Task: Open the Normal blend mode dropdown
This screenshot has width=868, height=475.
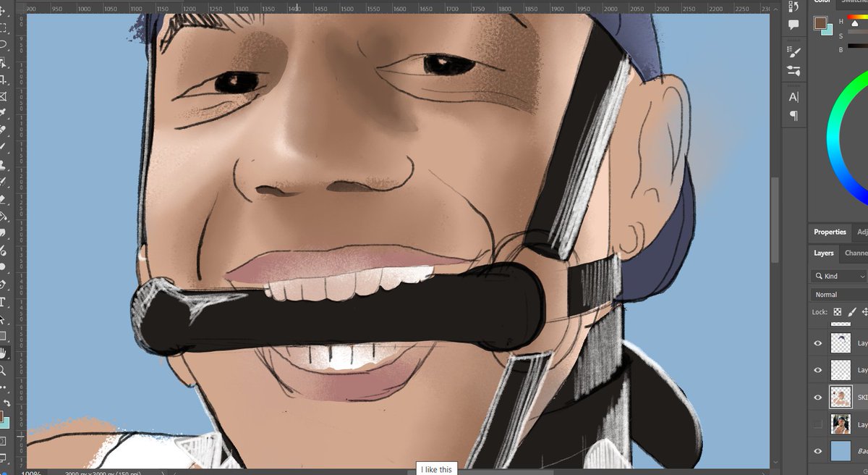Action: click(837, 295)
